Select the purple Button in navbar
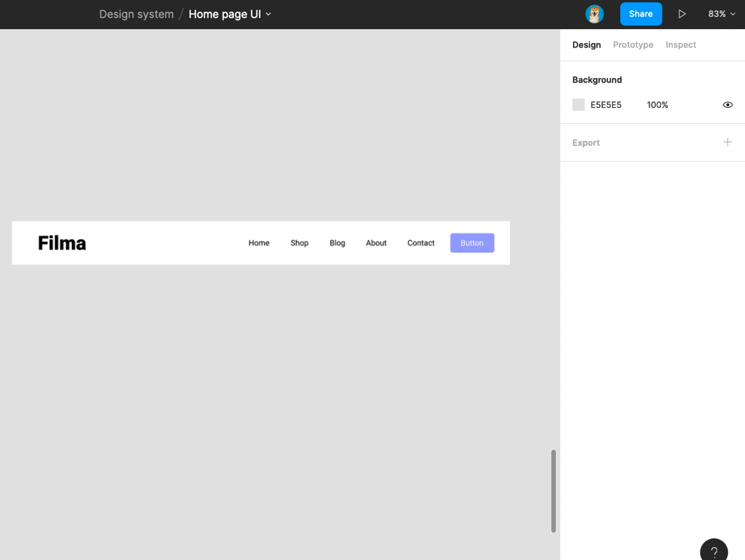 pos(472,243)
